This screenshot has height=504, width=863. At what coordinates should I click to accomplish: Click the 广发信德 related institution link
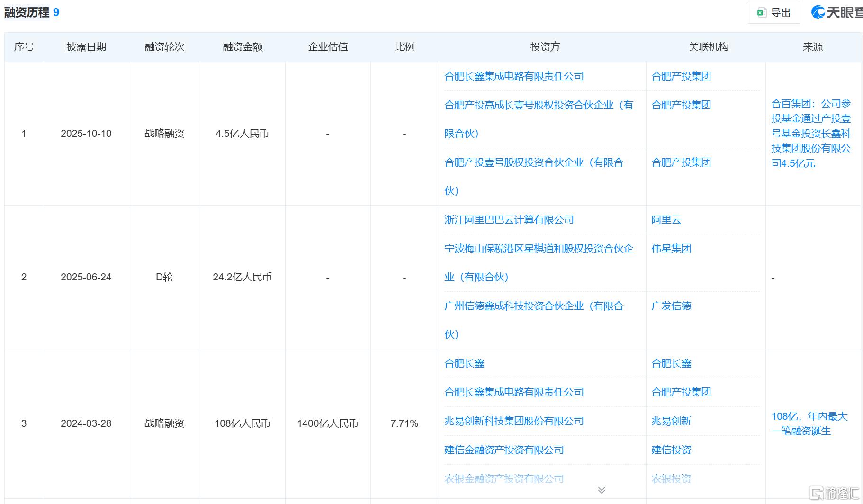(671, 306)
